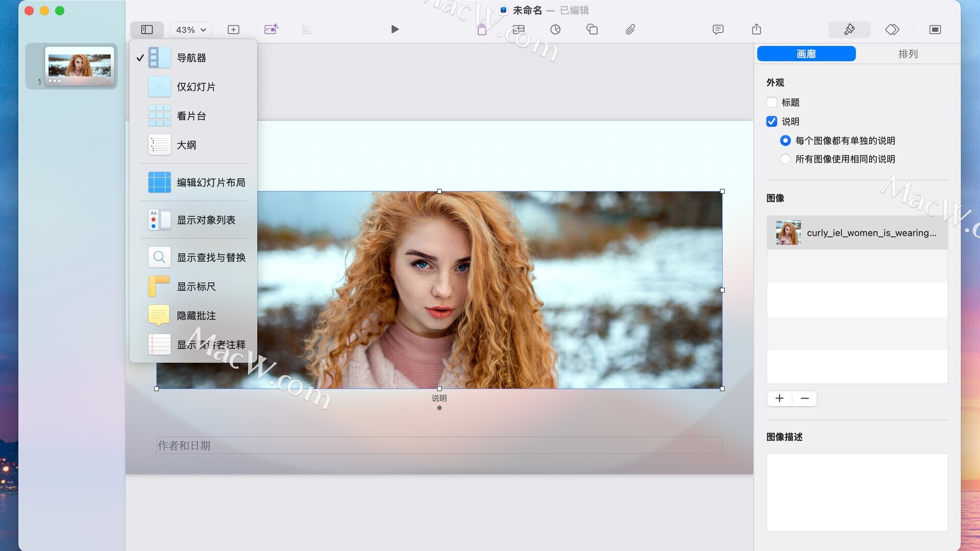Select 显示标尺 in the view menu
Viewport: 980px width, 551px height.
tap(196, 287)
